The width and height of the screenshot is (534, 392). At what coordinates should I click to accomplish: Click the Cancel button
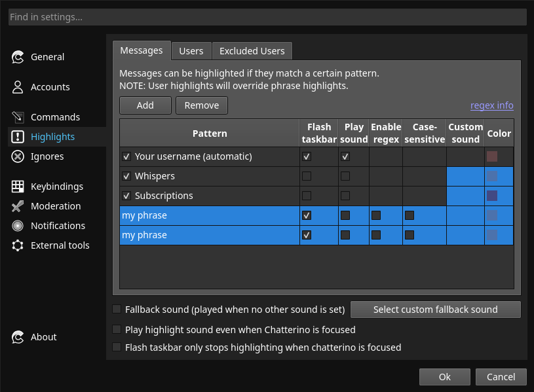501,377
